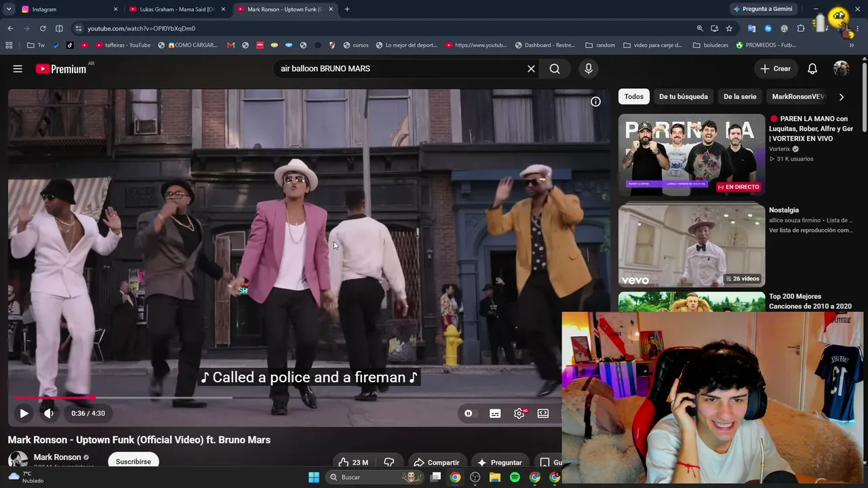The image size is (868, 488).
Task: Mute the video volume
Action: (x=49, y=413)
